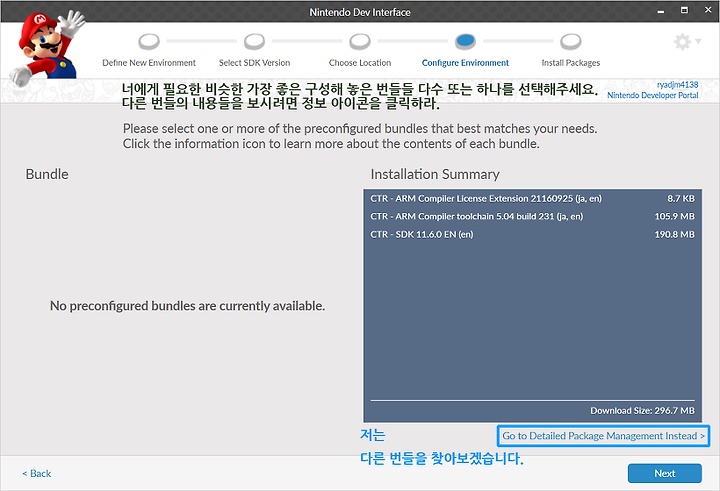This screenshot has width=720, height=491.
Task: Click the 105.9 MB size value
Action: click(x=675, y=216)
